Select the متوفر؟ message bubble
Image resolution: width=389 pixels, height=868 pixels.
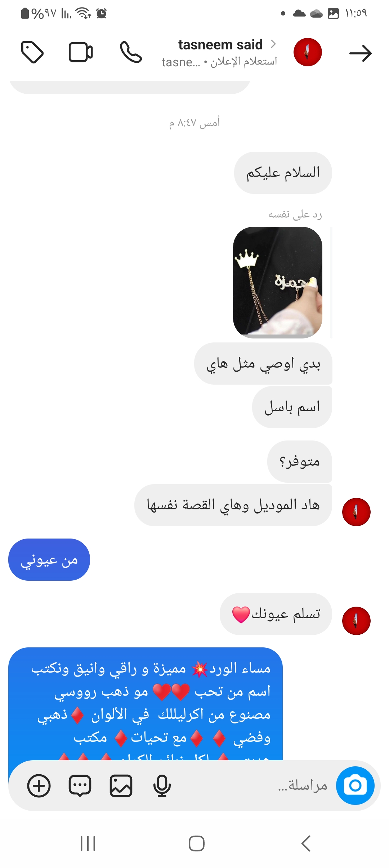(x=300, y=461)
